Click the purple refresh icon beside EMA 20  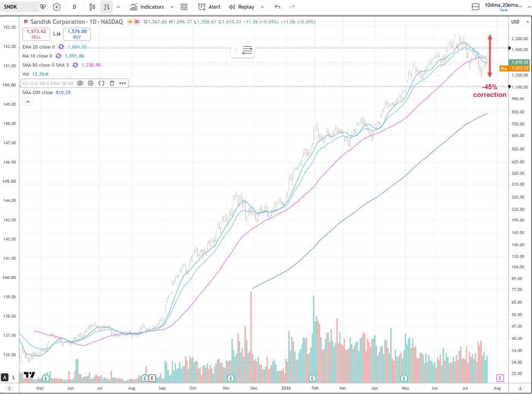(61, 47)
